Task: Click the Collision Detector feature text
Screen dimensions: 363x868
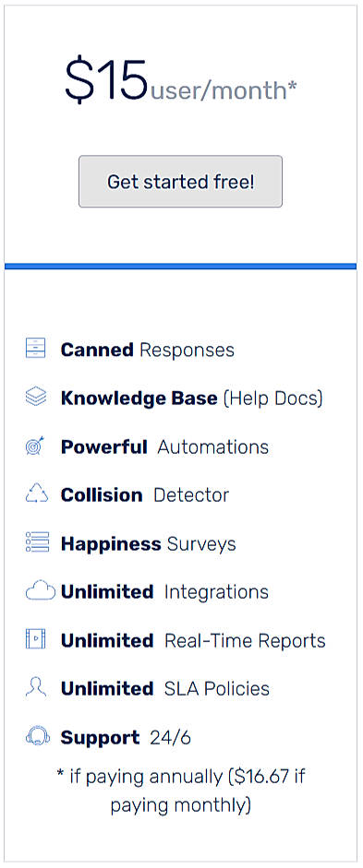Action: (145, 495)
